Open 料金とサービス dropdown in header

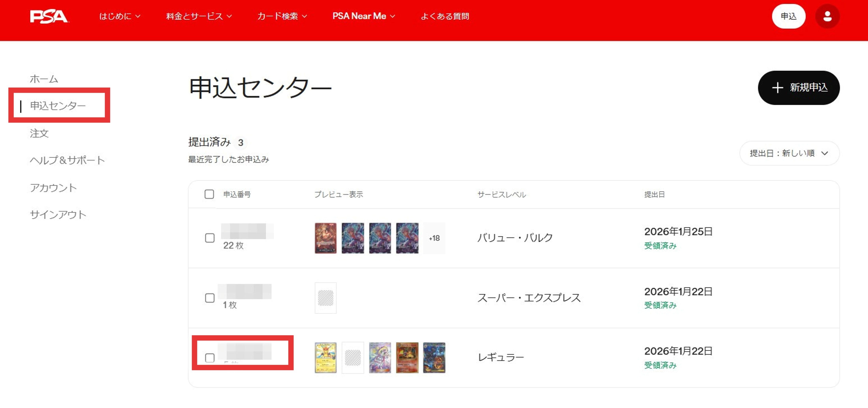(x=199, y=16)
